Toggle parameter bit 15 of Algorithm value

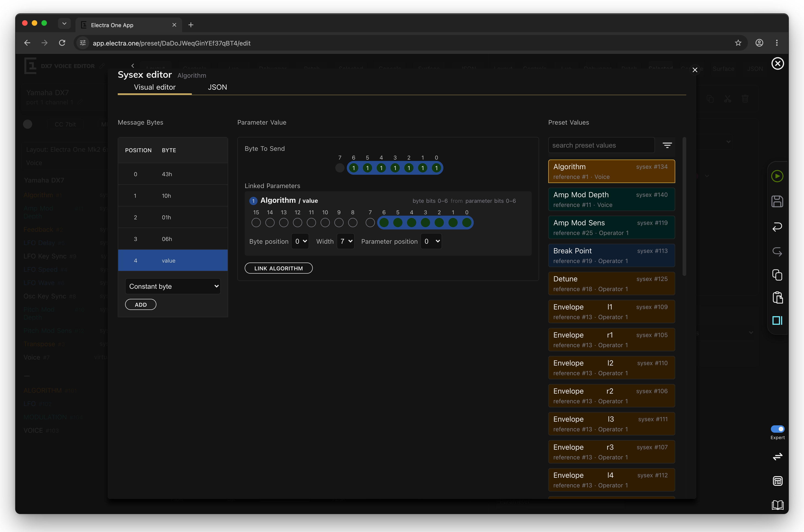256,223
